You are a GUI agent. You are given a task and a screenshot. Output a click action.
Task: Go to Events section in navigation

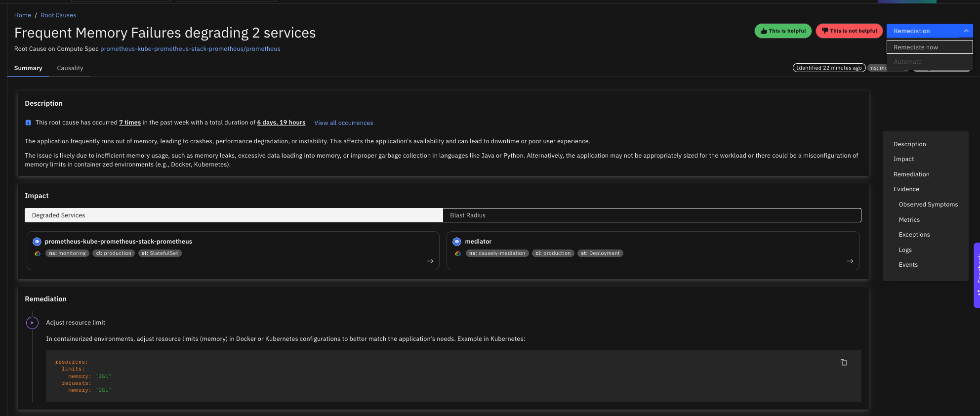(x=908, y=265)
